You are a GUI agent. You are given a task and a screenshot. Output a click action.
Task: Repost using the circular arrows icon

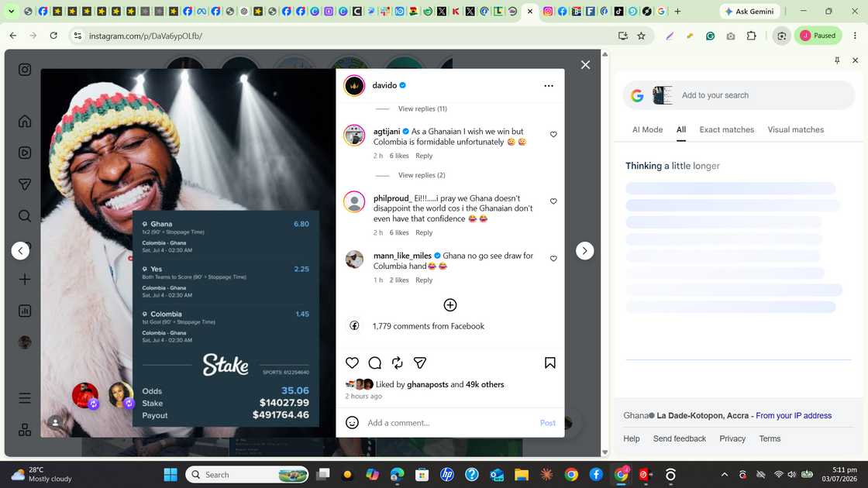pyautogui.click(x=398, y=363)
